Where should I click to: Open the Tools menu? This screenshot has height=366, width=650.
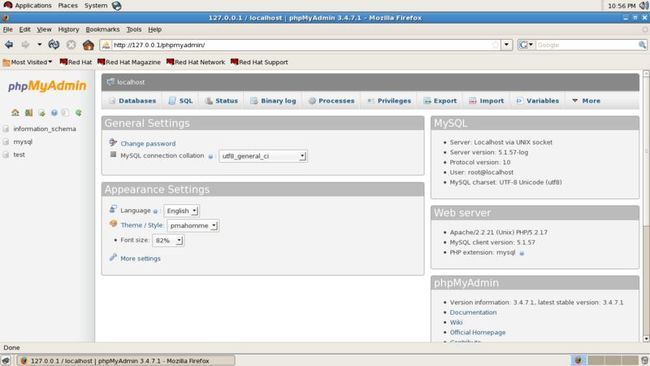click(x=134, y=29)
